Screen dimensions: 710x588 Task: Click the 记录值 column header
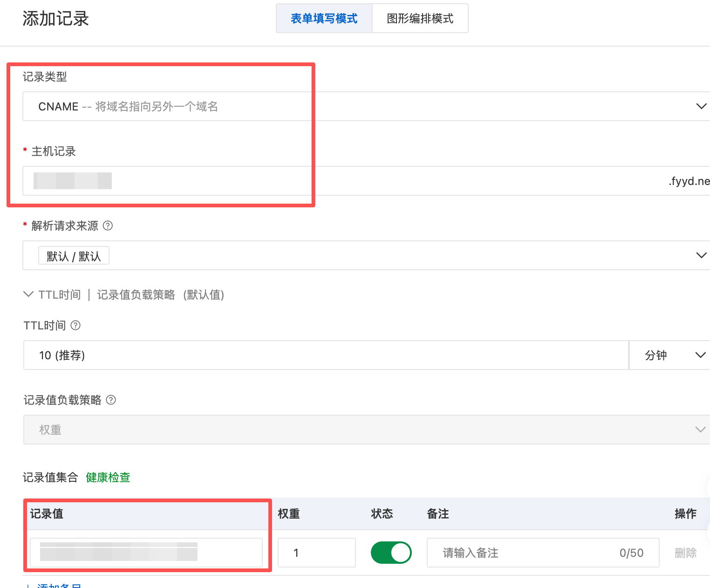pos(47,514)
